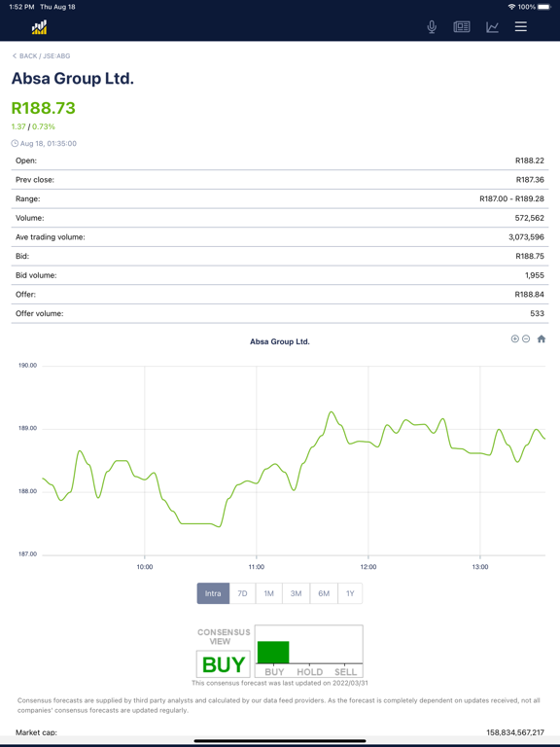The image size is (560, 747).
Task: Click the chart title Absa Group Ltd.
Action: point(280,341)
